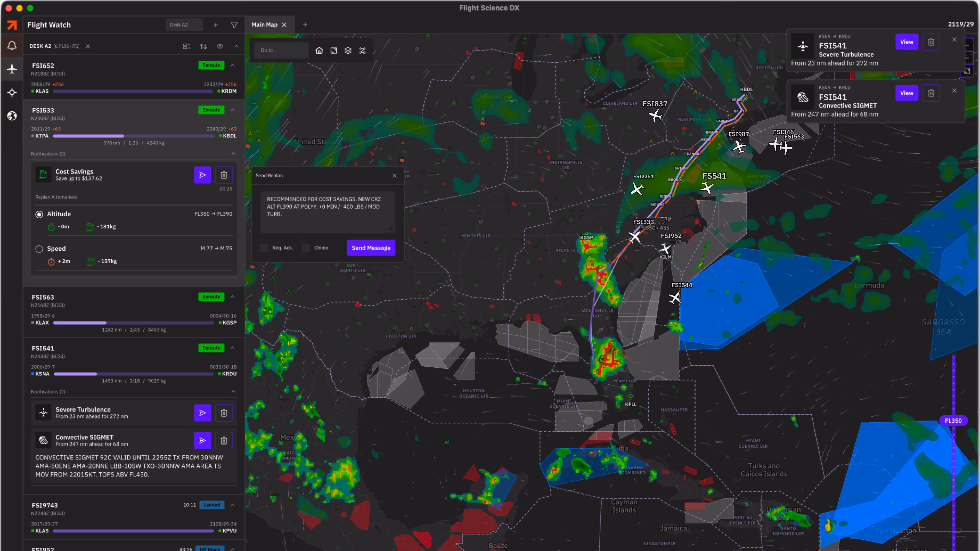The width and height of the screenshot is (980, 551).
Task: View the FSI541 Convective SIGMET alert
Action: pos(906,93)
